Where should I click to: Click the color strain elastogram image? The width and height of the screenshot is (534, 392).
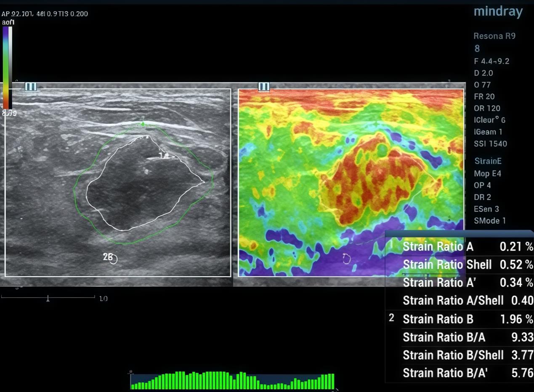351,183
